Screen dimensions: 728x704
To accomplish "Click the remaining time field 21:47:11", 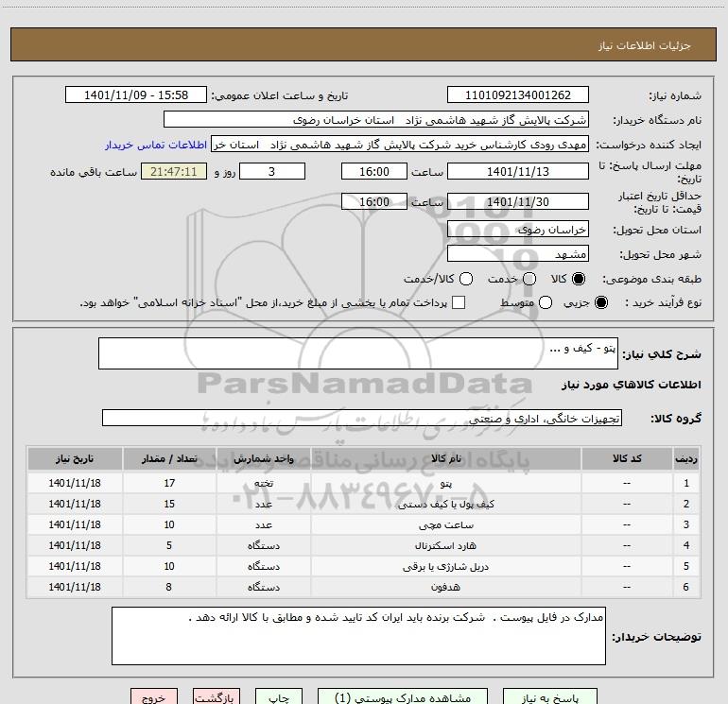I will coord(174,171).
